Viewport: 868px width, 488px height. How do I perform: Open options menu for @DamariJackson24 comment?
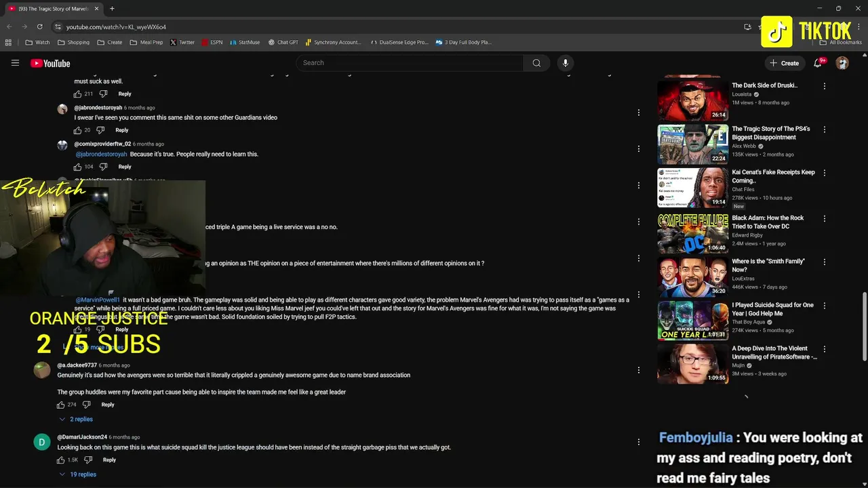tap(638, 442)
